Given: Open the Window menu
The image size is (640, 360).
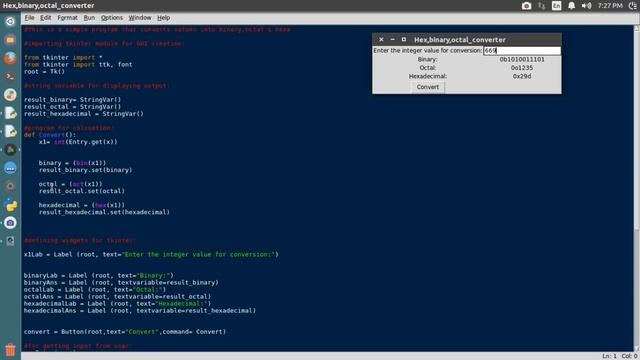Looking at the screenshot, I should point(140,18).
